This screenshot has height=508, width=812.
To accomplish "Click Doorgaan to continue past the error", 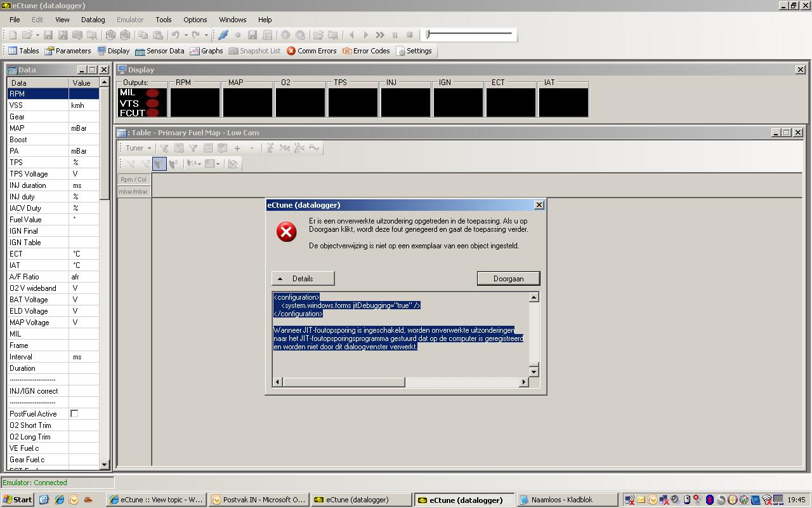I will pyautogui.click(x=508, y=278).
